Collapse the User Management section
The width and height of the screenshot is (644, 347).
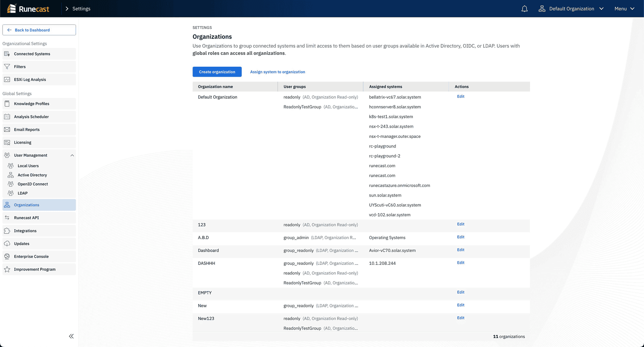click(72, 155)
